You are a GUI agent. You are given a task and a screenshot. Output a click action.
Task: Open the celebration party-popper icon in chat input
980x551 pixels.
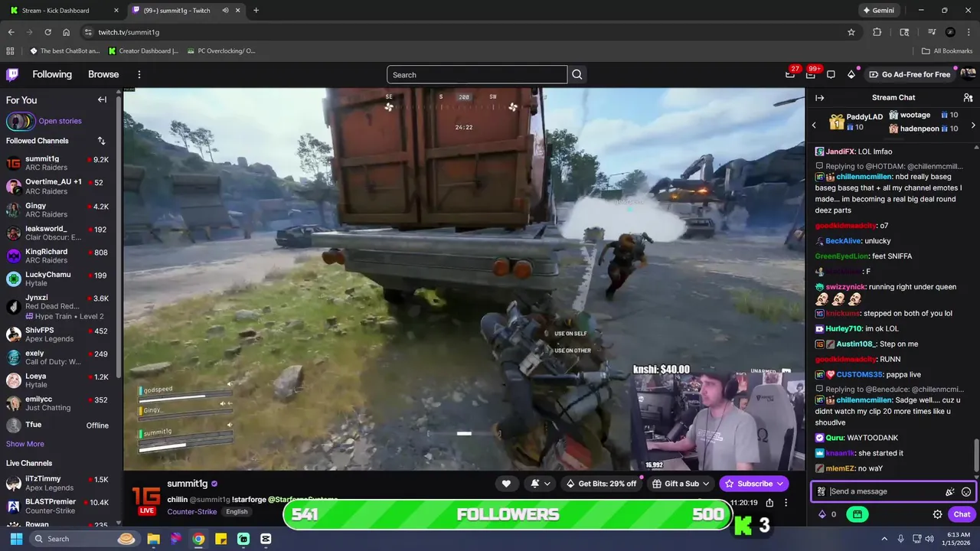pos(949,492)
